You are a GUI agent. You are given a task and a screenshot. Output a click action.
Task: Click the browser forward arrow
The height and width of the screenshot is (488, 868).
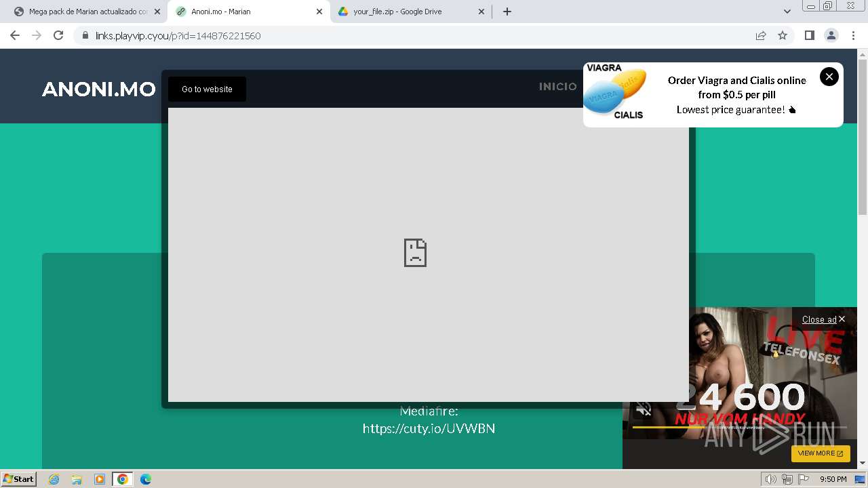pyautogui.click(x=37, y=35)
